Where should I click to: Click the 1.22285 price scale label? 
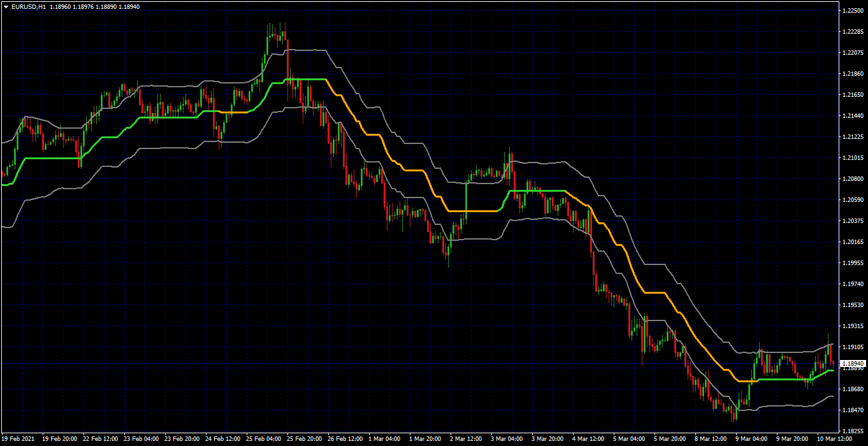(853, 32)
